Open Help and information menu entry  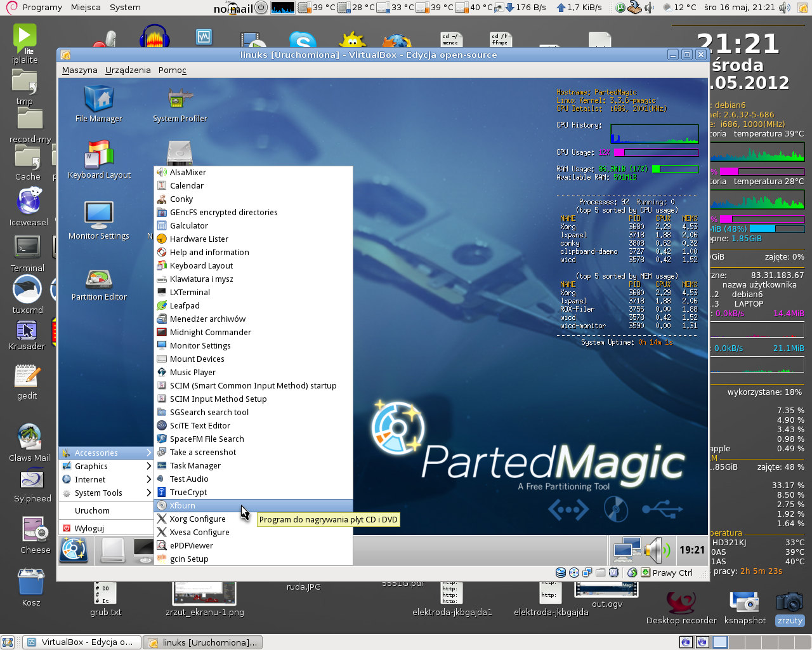[254, 252]
